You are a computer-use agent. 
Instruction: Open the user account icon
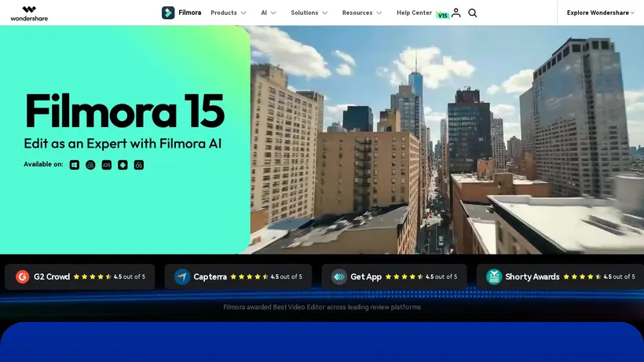click(456, 13)
